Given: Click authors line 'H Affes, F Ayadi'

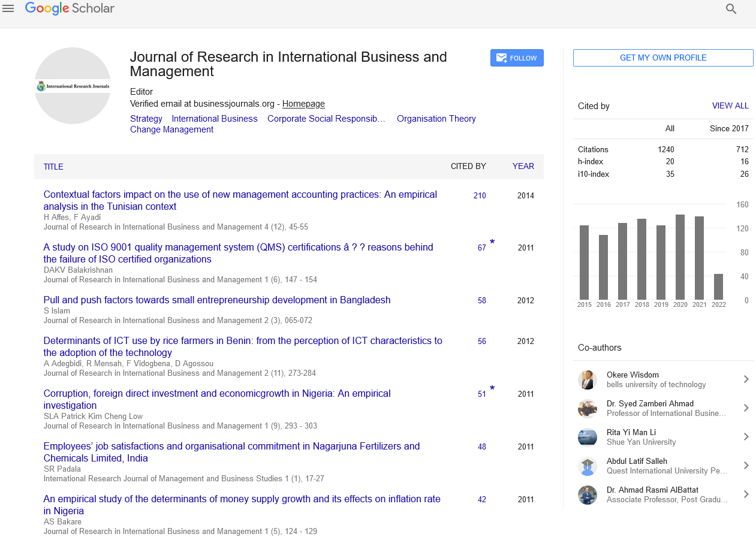Looking at the screenshot, I should [x=72, y=217].
